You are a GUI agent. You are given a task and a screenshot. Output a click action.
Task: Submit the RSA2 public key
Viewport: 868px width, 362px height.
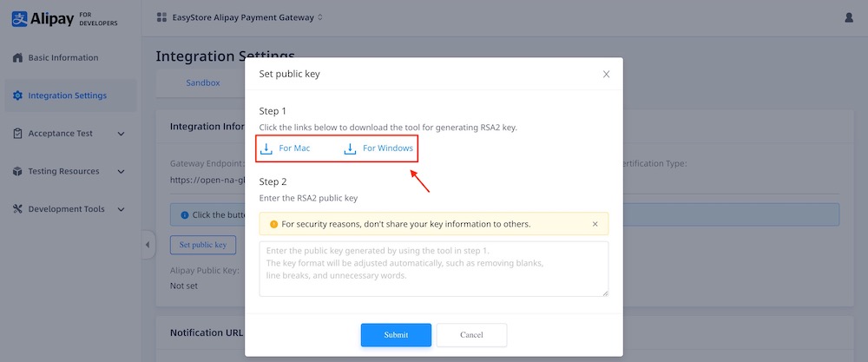(396, 335)
